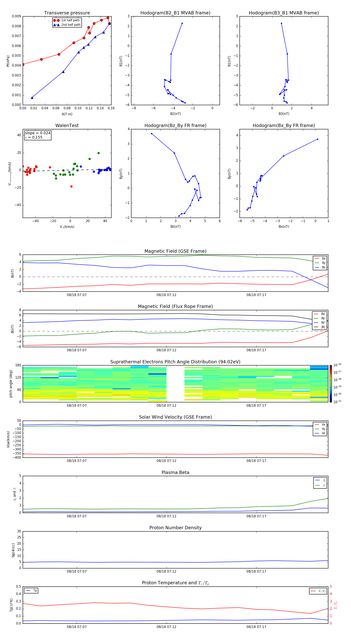Click the "V_A(km/s)" x-axis label

[x=67, y=227]
